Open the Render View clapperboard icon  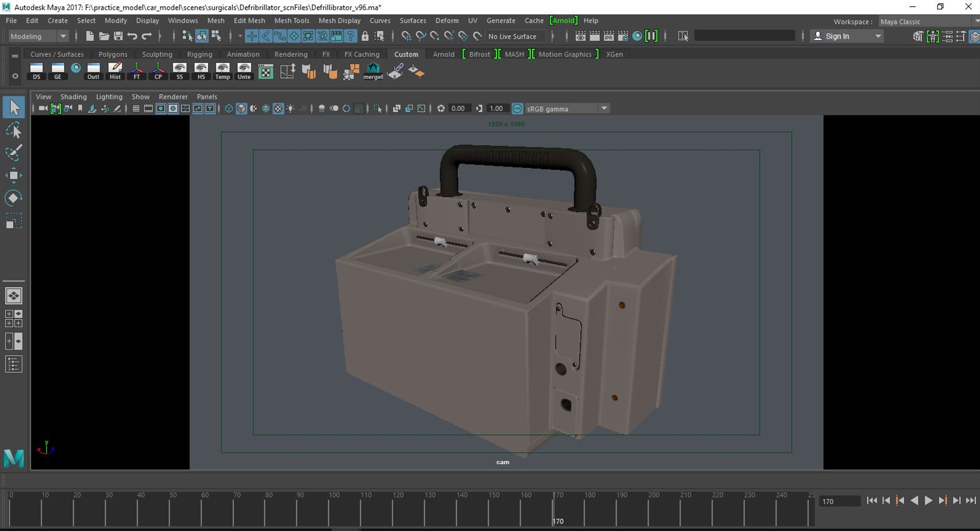pyautogui.click(x=580, y=36)
